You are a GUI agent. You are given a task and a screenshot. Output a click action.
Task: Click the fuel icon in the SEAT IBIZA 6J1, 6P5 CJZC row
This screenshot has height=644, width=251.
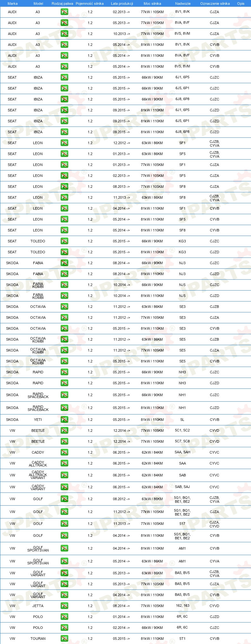tap(65, 77)
